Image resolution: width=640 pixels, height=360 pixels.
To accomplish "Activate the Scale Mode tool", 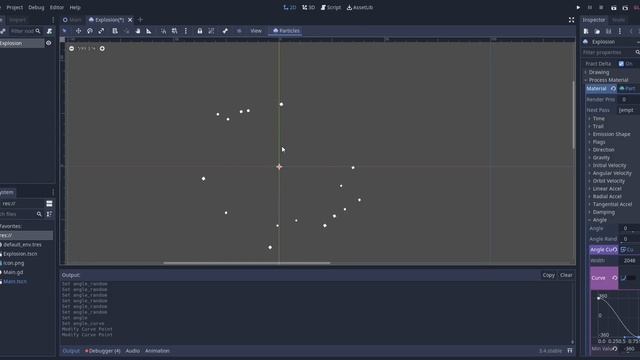I will tap(101, 31).
